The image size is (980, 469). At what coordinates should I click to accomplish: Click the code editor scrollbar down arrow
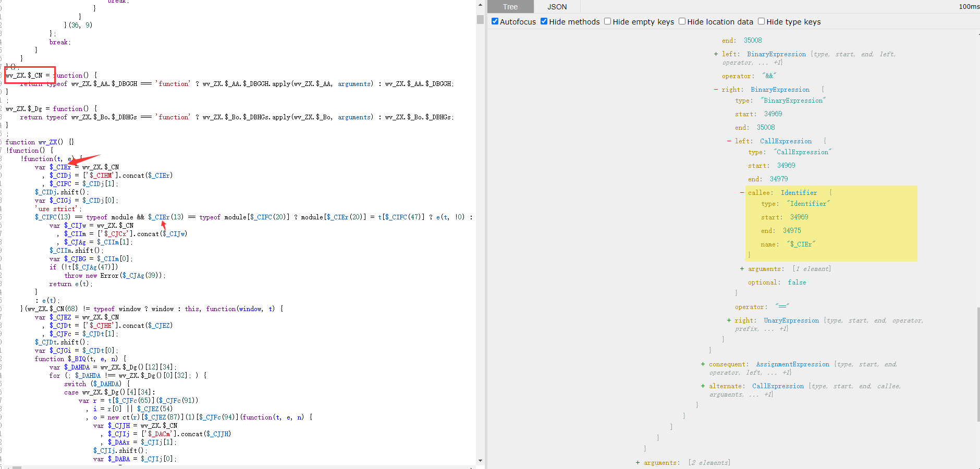point(480,461)
